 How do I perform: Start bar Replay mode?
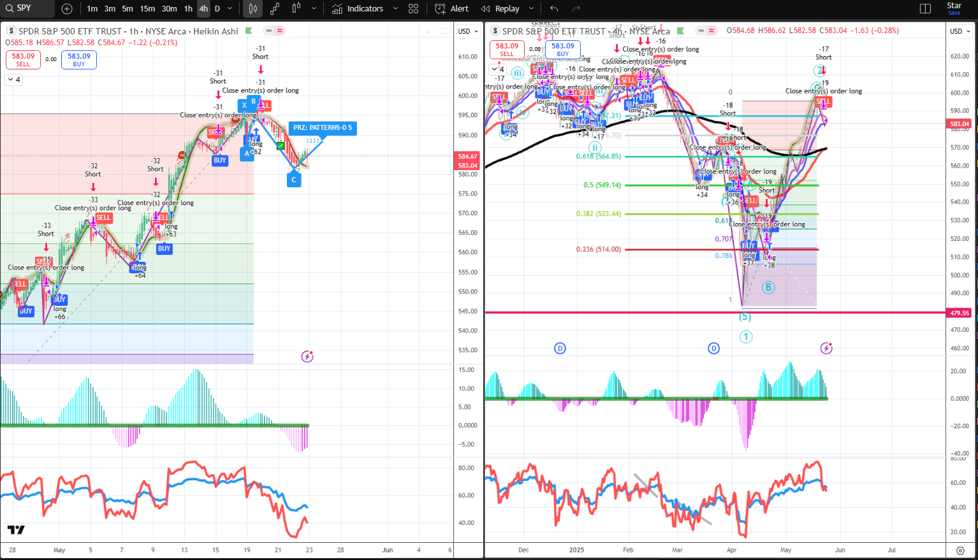500,9
